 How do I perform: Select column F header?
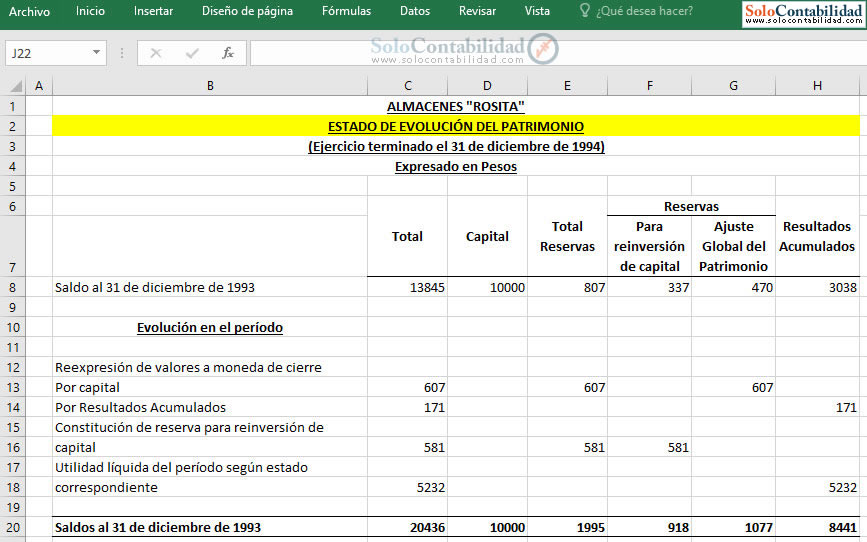pyautogui.click(x=650, y=86)
